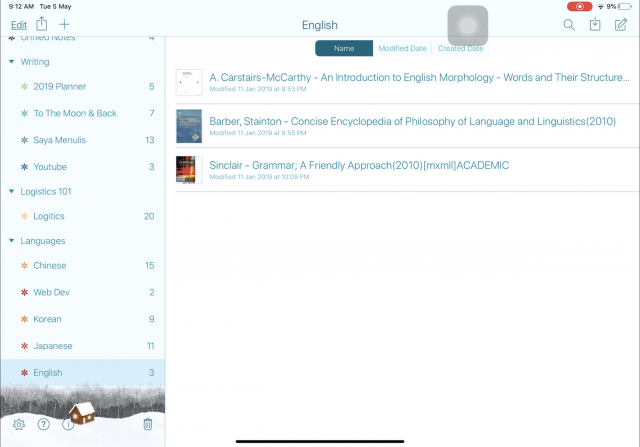Tap the Barber Stainton book cover thumbnail
This screenshot has height=447, width=640.
189,126
